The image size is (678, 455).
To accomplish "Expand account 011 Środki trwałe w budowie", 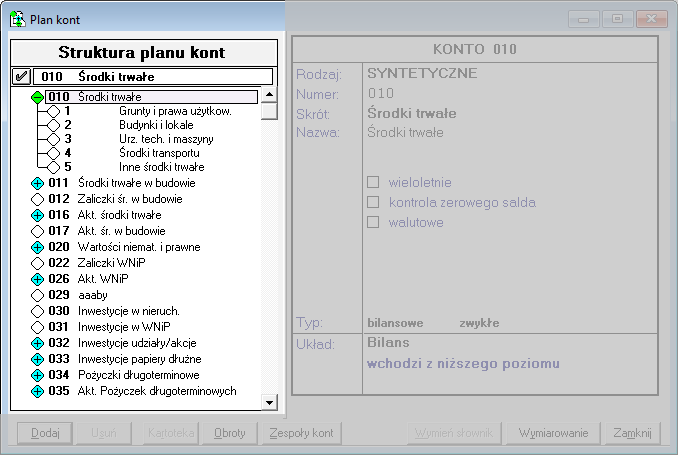I will click(37, 183).
